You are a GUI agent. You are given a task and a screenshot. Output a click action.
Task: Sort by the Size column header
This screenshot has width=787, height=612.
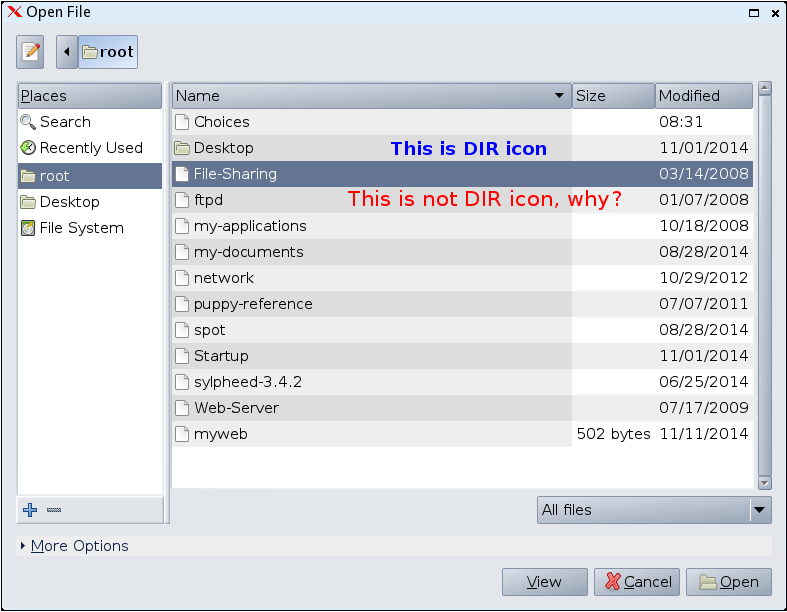click(x=613, y=96)
